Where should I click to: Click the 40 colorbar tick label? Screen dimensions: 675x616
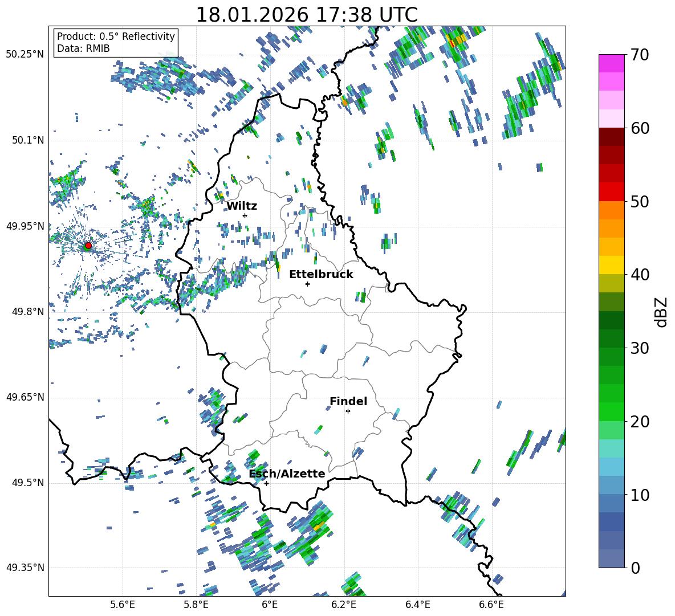click(639, 275)
